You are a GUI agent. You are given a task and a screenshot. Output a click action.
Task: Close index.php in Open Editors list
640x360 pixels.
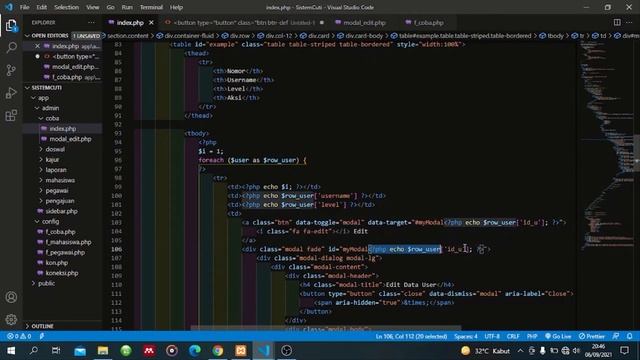(37, 46)
